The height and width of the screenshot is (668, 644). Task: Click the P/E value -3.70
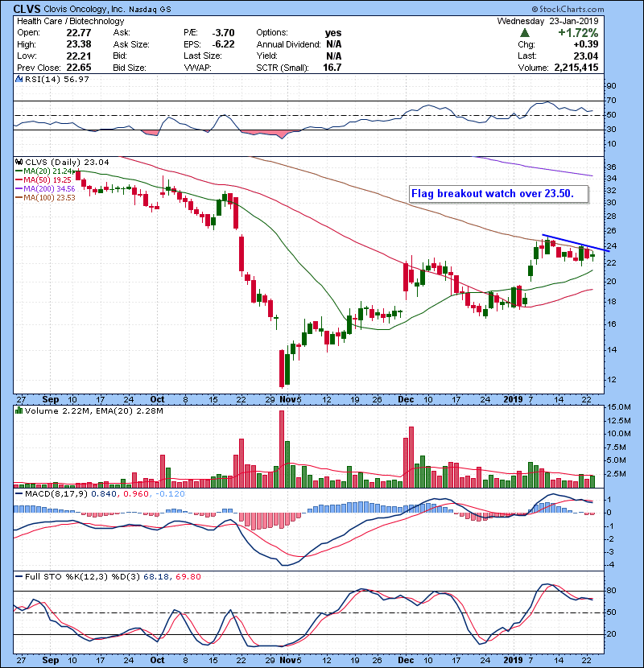[x=223, y=33]
